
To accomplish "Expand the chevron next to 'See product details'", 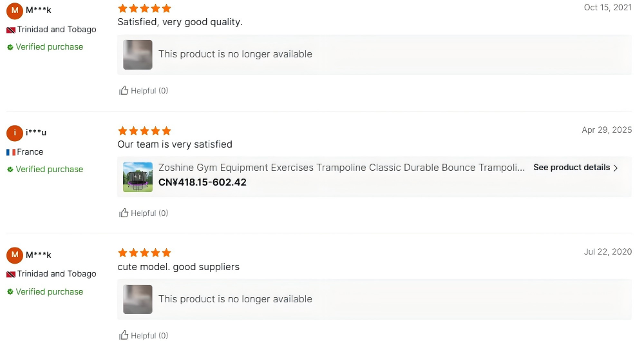I will pos(616,168).
